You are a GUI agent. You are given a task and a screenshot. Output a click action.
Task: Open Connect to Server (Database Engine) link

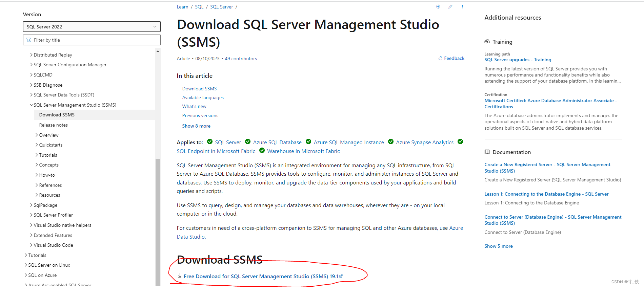553,220
